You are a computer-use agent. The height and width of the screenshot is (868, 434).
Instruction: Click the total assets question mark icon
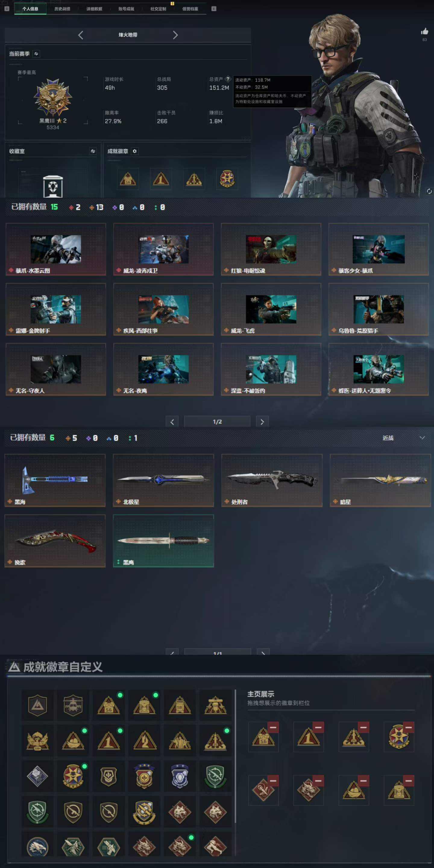(228, 79)
